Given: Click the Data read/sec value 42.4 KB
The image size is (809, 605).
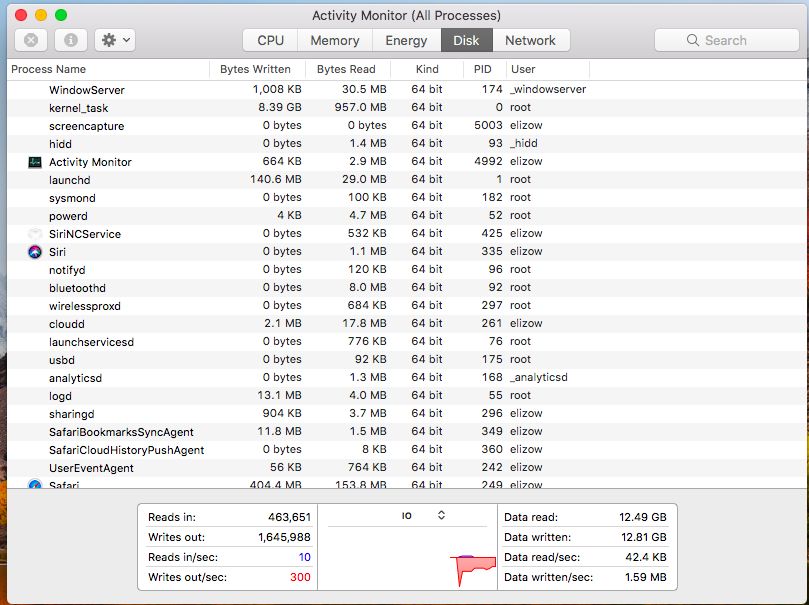Looking at the screenshot, I should pos(646,557).
